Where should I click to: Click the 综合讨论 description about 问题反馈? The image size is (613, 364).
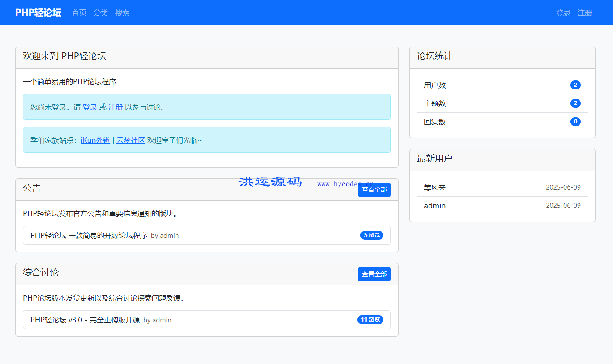[x=103, y=298]
